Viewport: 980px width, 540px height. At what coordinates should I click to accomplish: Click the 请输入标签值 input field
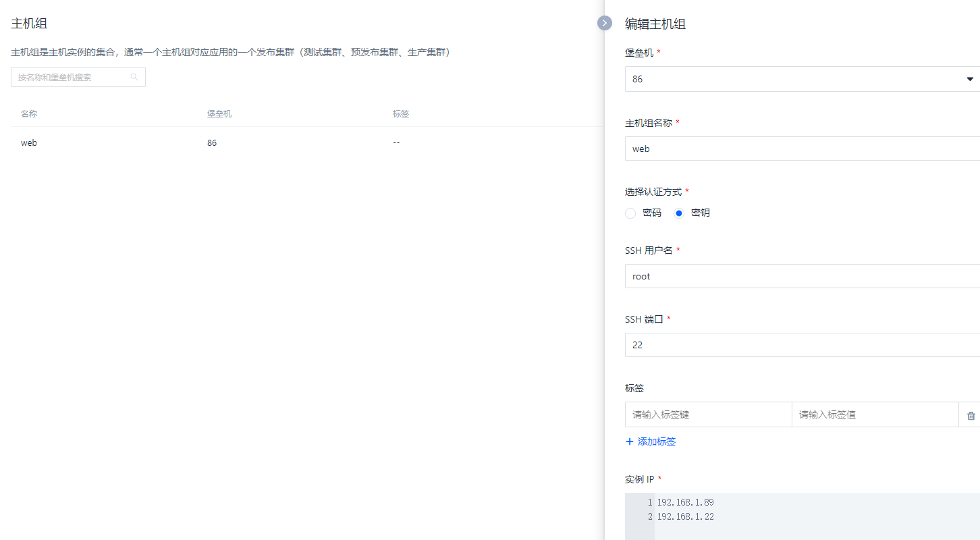click(874, 414)
